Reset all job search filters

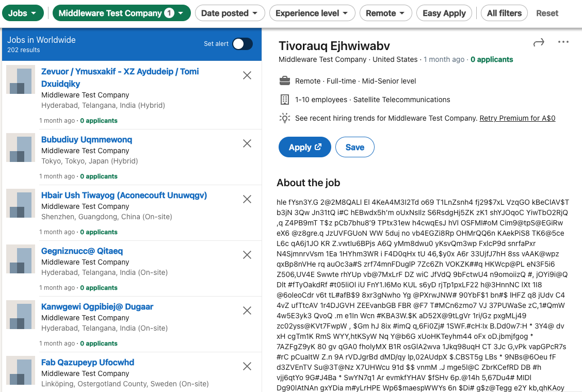(547, 13)
